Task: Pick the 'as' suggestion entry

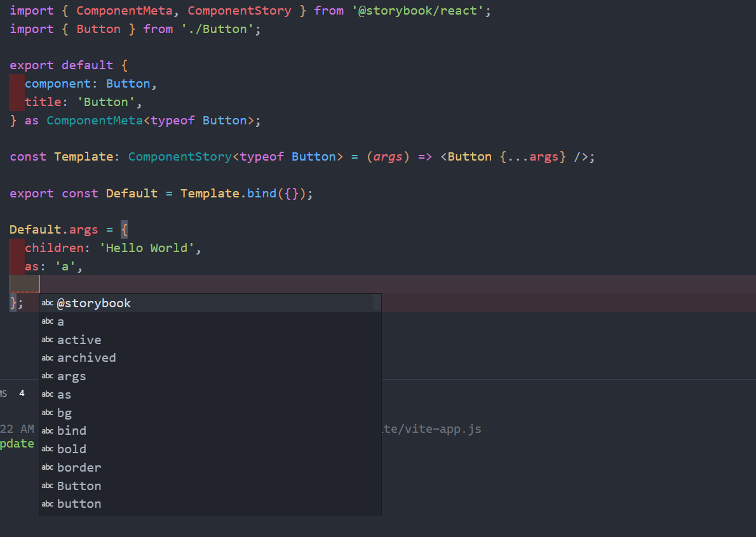Action: pos(210,394)
